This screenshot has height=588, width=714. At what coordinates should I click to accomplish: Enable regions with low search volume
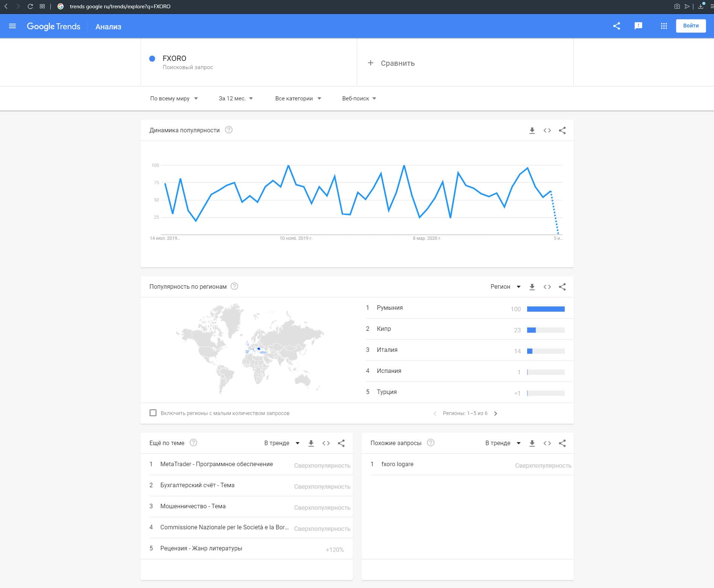pos(153,413)
